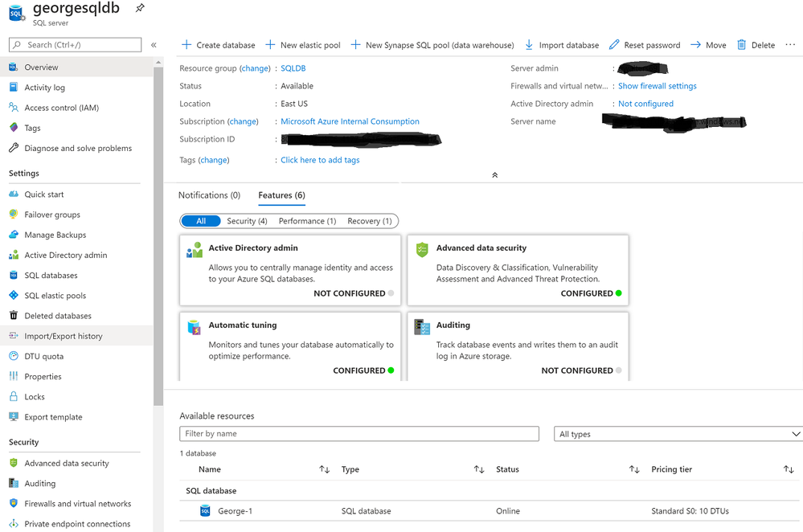Switch to Notifications (0) tab
Viewport: 803px width, 532px height.
click(209, 195)
